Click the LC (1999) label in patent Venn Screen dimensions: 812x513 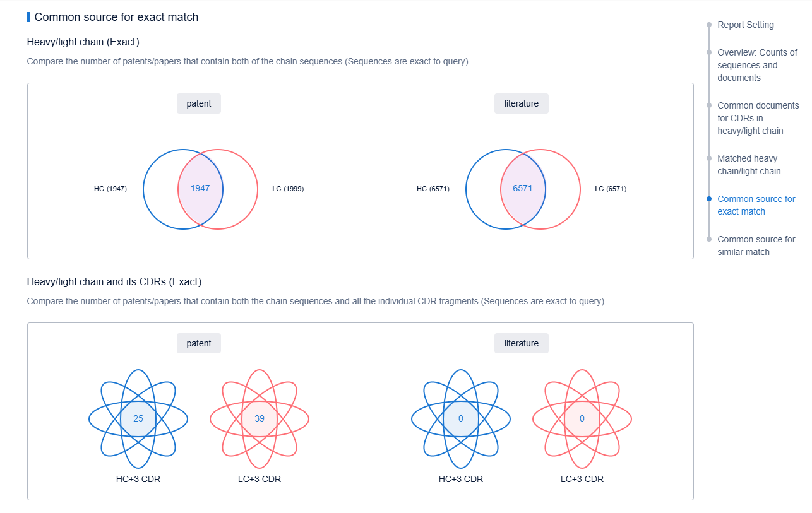(288, 189)
